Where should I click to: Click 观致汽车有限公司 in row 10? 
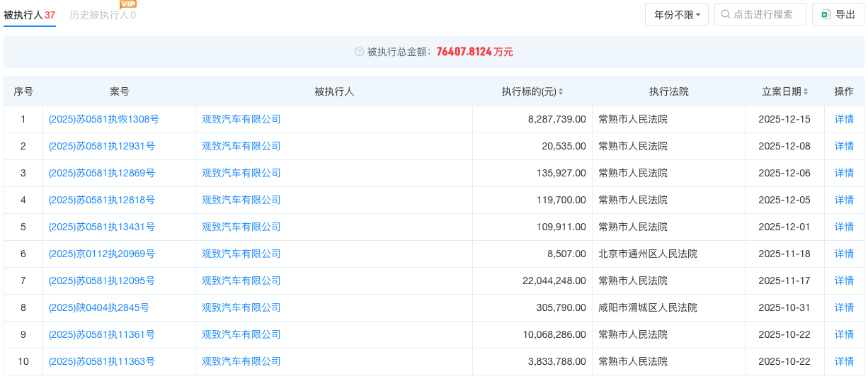tap(241, 361)
